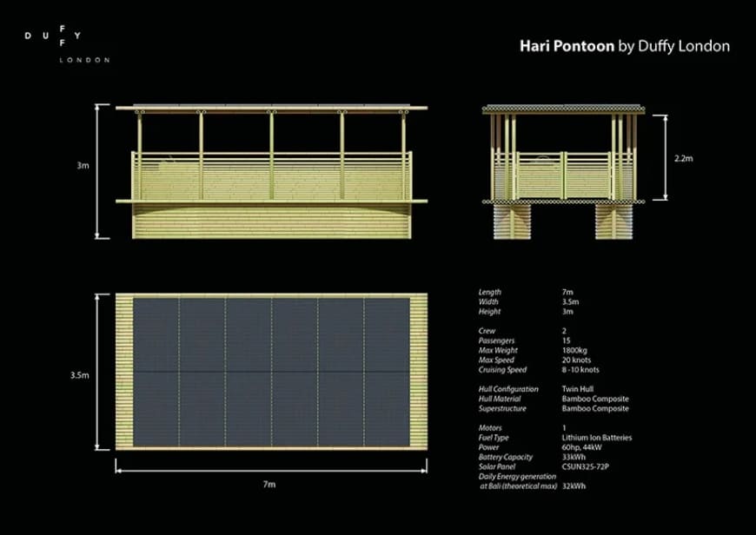Click the 'Width' spec label
The height and width of the screenshot is (535, 756).
point(488,301)
